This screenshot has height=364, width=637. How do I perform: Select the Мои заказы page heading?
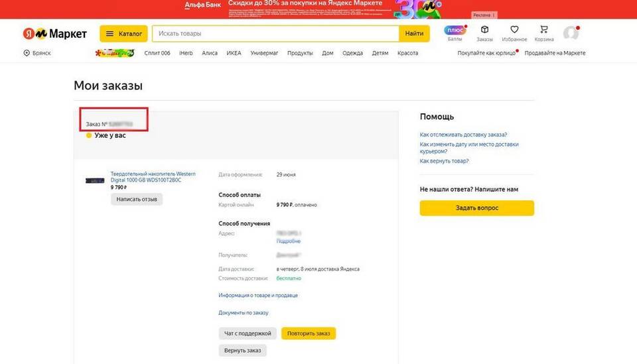click(x=108, y=86)
